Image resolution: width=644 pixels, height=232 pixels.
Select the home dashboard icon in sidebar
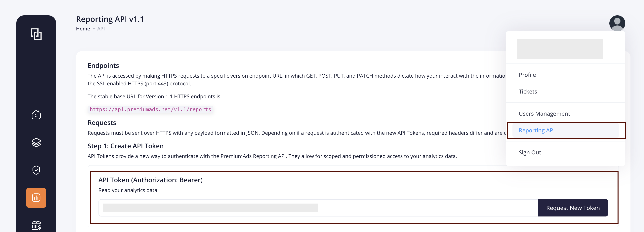(x=36, y=115)
